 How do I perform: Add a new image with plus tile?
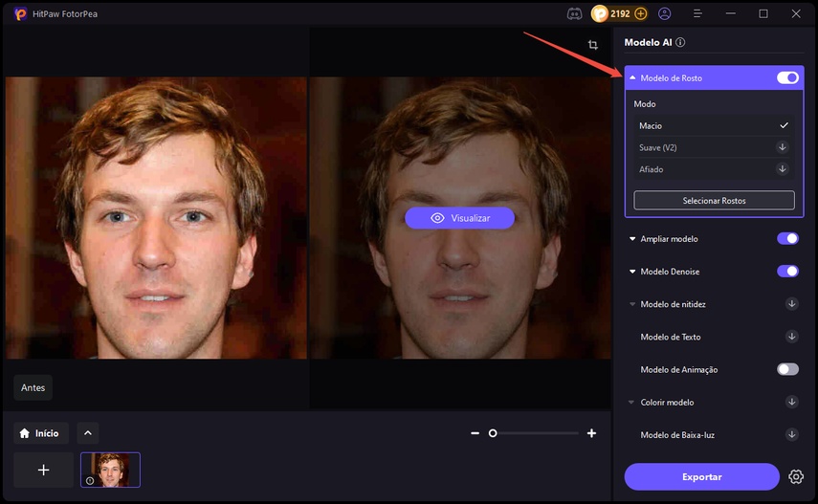[x=44, y=471]
